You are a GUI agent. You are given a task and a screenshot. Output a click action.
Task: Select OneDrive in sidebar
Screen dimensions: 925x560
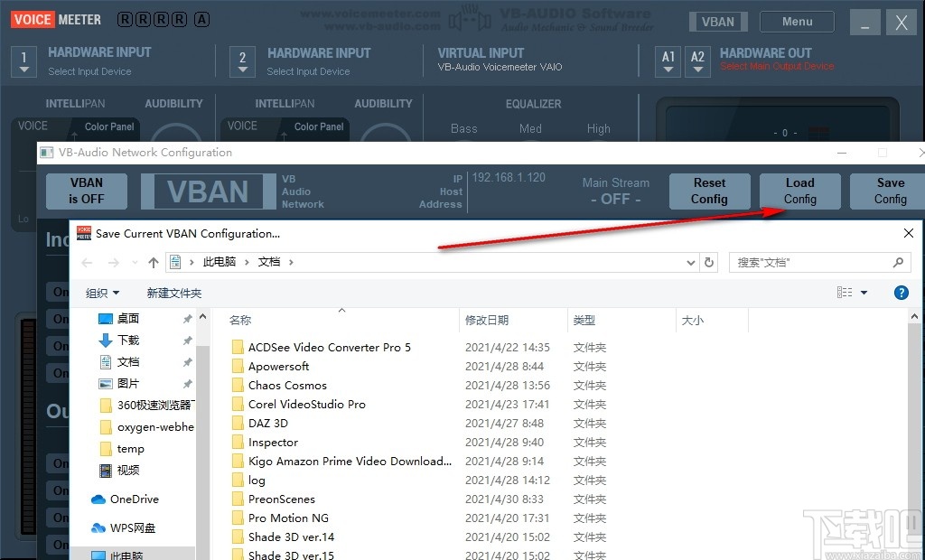coord(134,499)
